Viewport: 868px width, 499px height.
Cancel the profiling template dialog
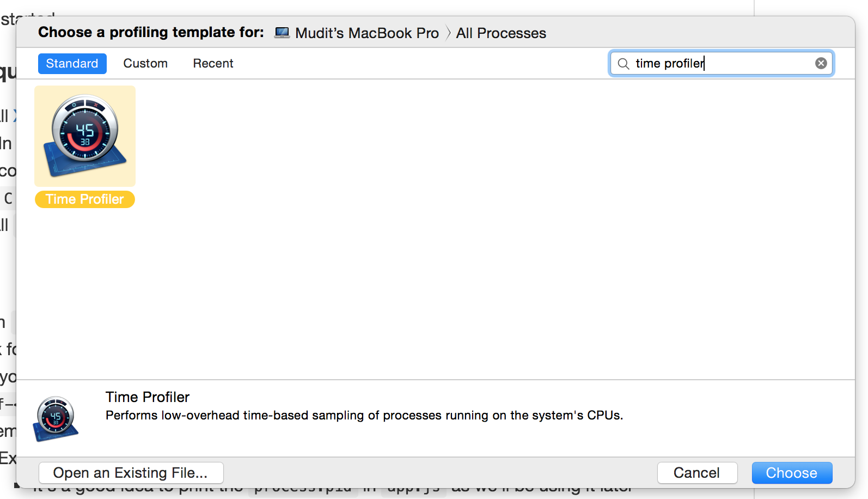pos(696,473)
